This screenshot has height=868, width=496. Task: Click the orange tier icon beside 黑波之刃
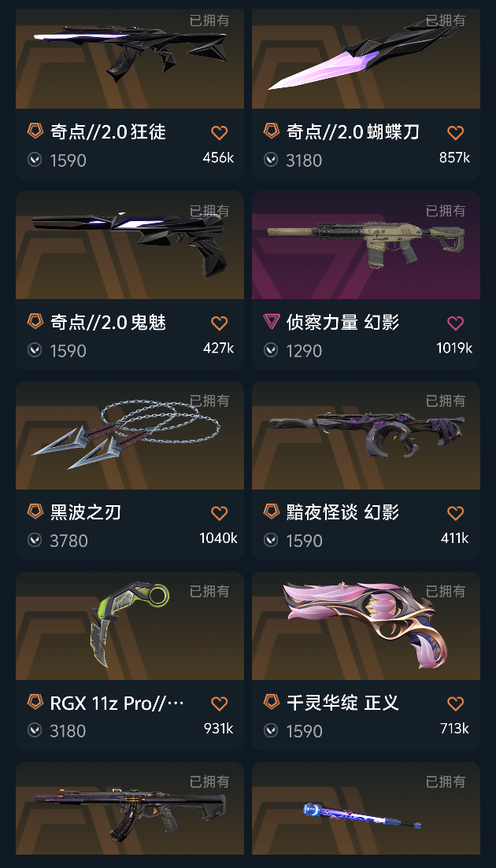(35, 511)
